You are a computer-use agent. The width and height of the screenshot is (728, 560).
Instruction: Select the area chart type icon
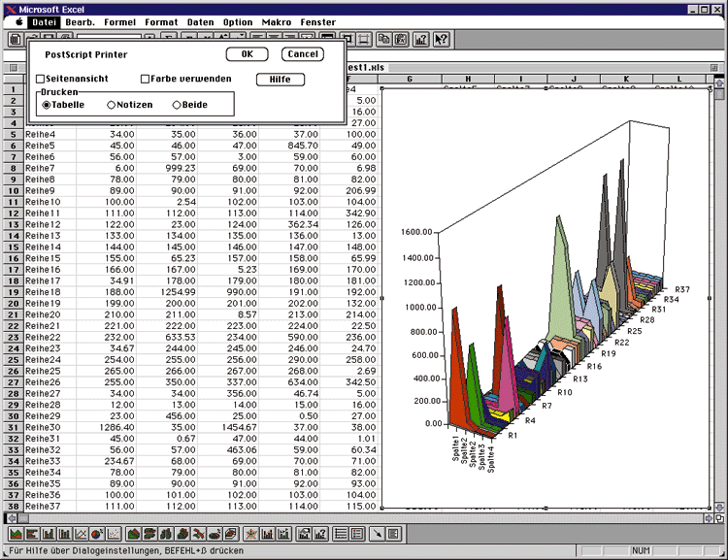[17, 534]
